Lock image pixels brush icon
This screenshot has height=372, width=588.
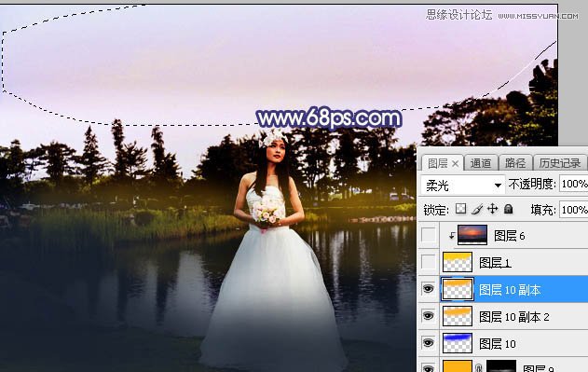tap(476, 209)
